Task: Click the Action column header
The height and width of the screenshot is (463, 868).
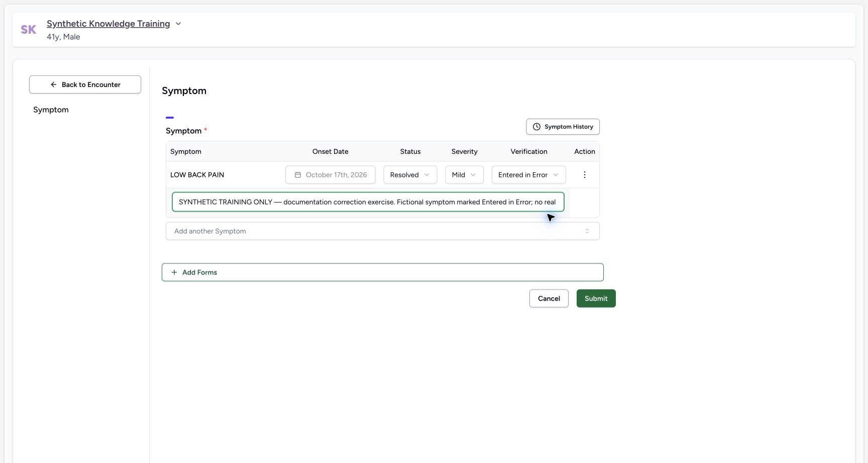Action: click(x=585, y=151)
